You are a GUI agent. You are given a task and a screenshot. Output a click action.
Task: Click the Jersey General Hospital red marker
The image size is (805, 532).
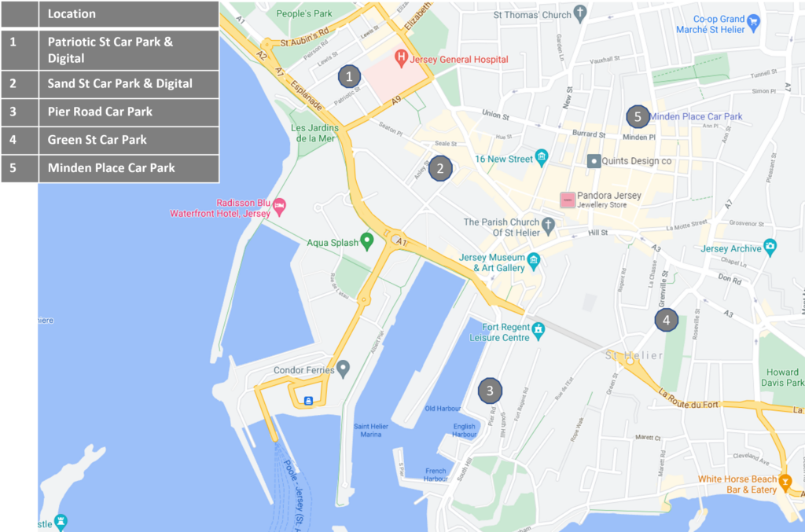coord(401,58)
